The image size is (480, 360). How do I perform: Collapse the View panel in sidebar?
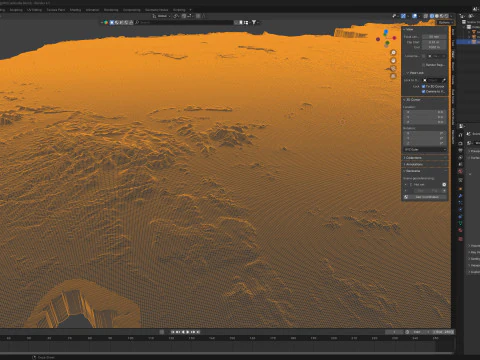pyautogui.click(x=409, y=29)
